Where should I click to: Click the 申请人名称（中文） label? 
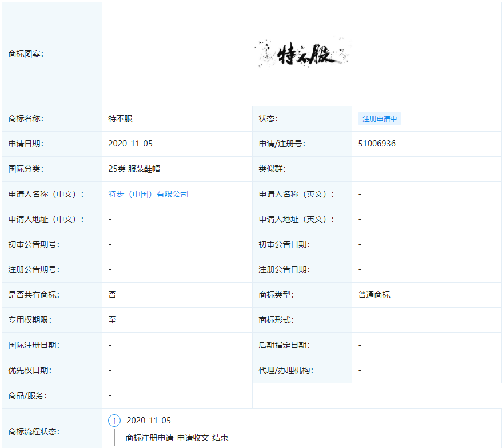click(x=46, y=194)
